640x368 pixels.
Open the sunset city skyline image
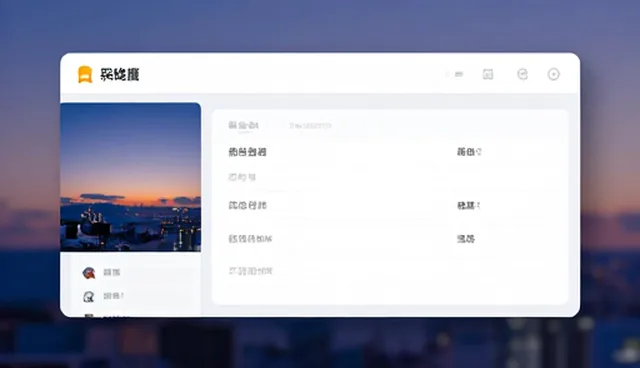131,177
